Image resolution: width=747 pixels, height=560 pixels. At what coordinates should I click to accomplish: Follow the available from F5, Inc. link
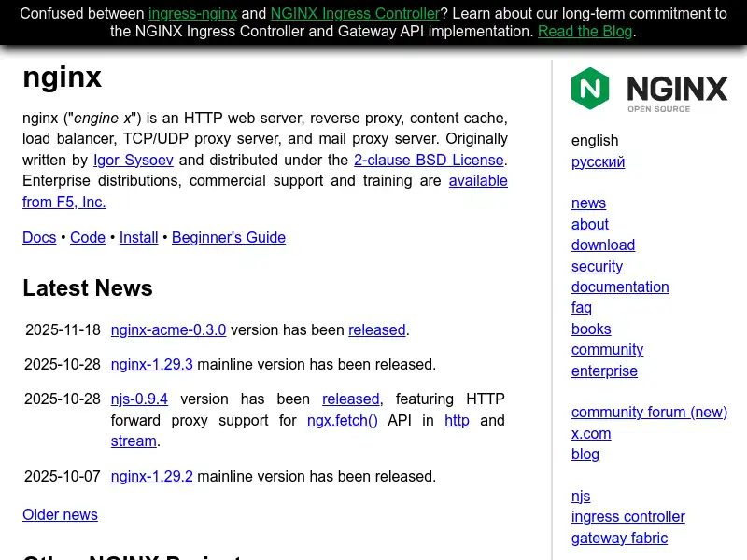(478, 181)
